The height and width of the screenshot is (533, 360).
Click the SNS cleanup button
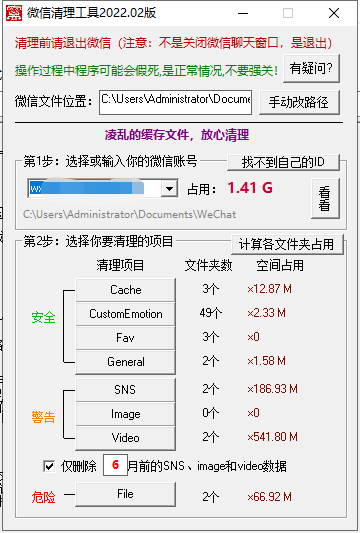(x=125, y=390)
